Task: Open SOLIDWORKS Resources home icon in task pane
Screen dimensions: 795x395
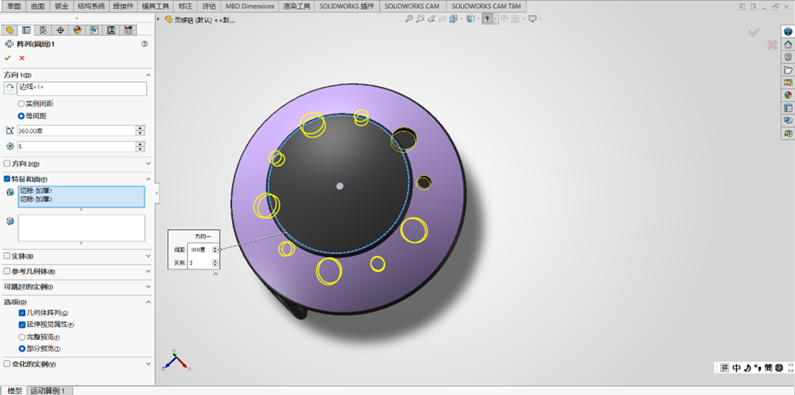Action: tap(788, 44)
